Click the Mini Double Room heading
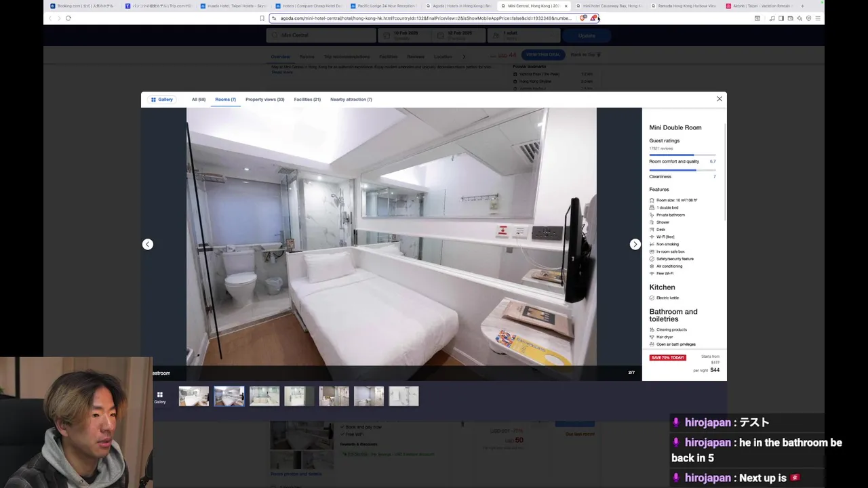Image resolution: width=868 pixels, height=488 pixels. [675, 127]
